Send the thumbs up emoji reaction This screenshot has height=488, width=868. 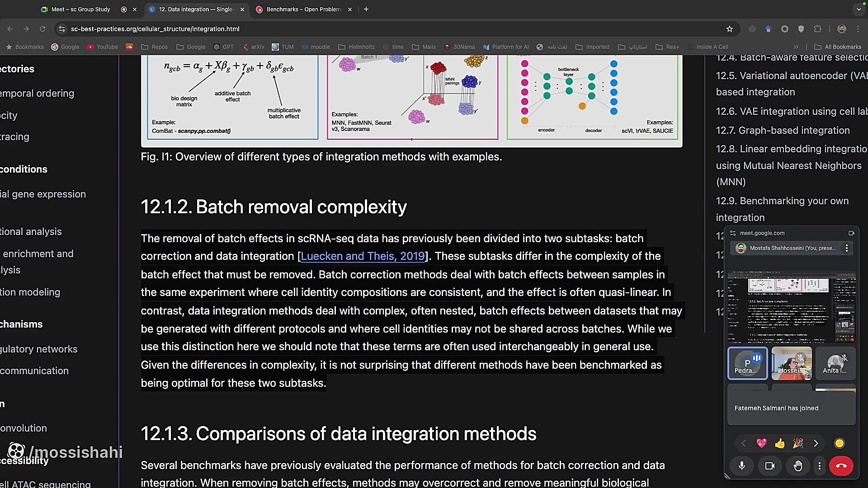[x=780, y=444]
